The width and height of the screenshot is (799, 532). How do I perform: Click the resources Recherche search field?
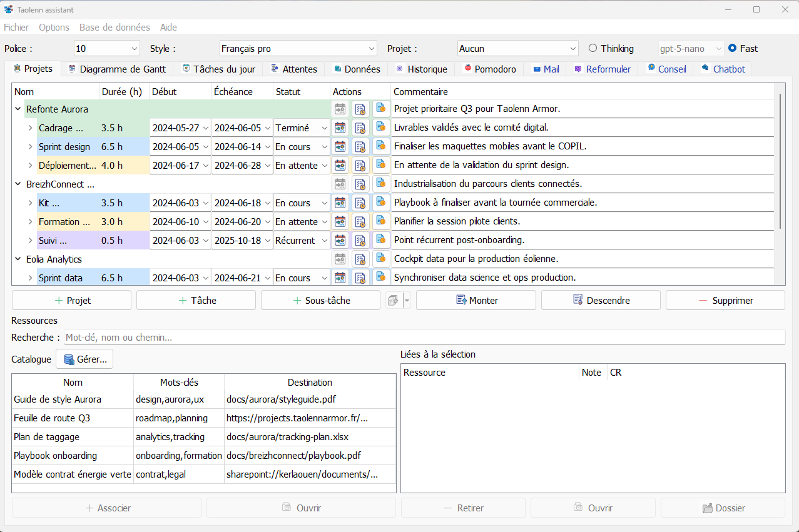pos(424,338)
